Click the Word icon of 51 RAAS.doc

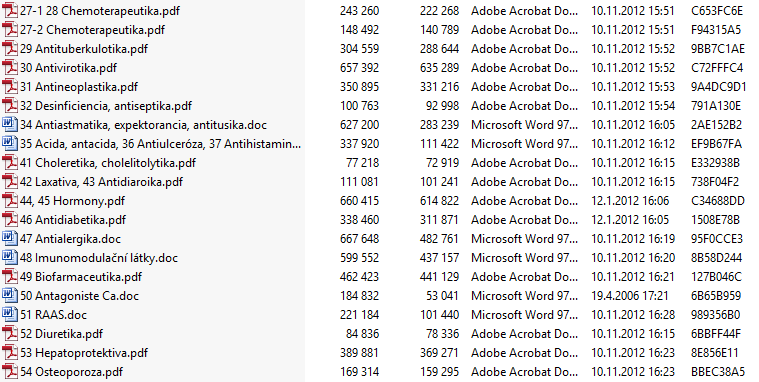(x=10, y=315)
